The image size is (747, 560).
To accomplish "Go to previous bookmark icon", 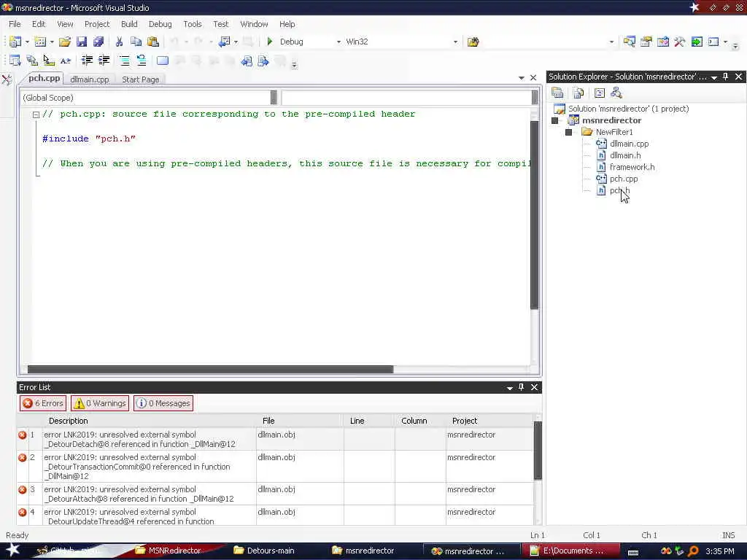I will click(247, 61).
